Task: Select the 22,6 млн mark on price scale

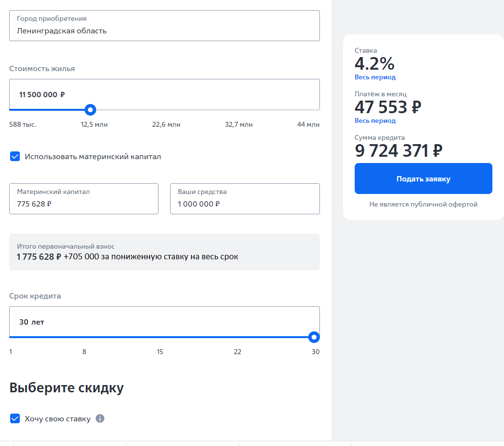Action: [166, 125]
